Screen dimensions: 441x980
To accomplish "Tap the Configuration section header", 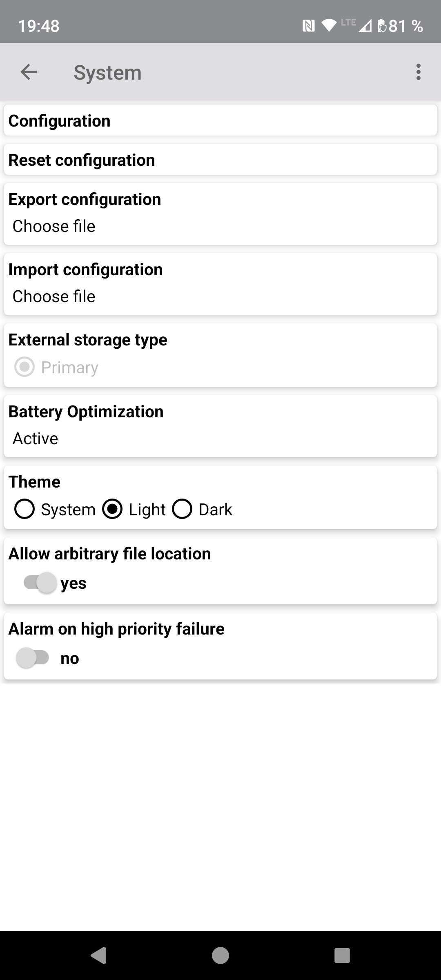I will click(60, 121).
